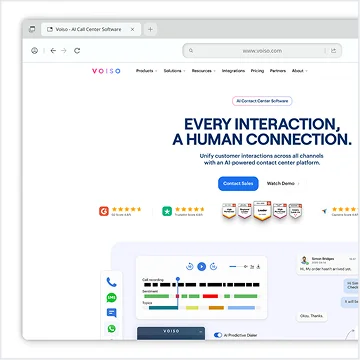Expand the Solutions menu
The width and height of the screenshot is (360, 360).
pyautogui.click(x=174, y=71)
